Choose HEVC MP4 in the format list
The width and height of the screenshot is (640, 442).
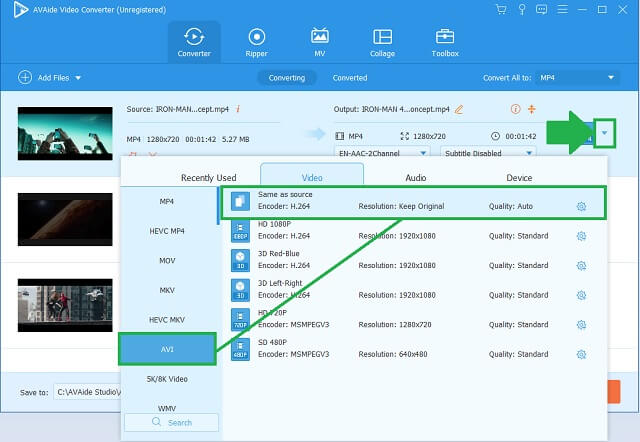(x=167, y=231)
